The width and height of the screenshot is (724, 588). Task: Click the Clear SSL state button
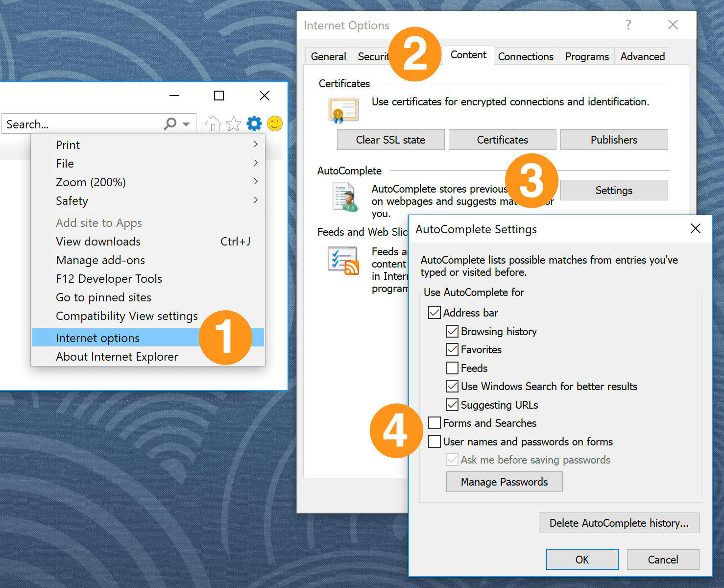[x=390, y=140]
